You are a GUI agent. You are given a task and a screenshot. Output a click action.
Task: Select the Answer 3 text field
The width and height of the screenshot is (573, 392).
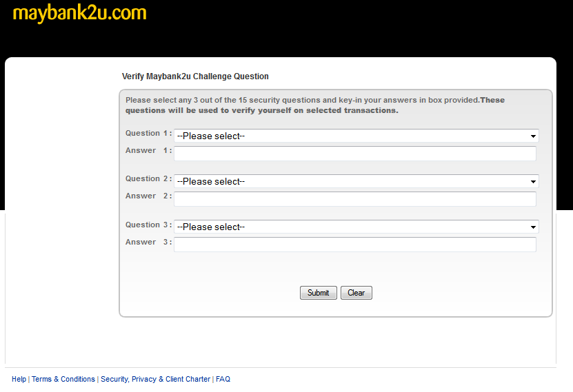355,245
